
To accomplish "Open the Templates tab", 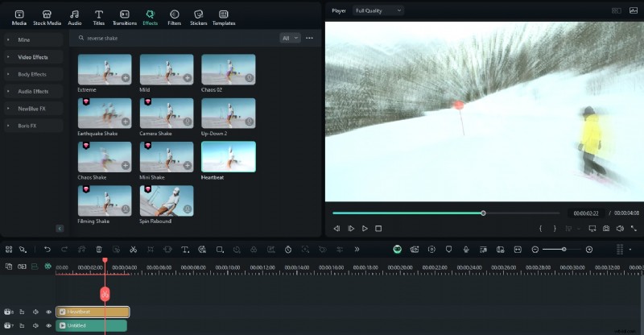I will point(224,17).
